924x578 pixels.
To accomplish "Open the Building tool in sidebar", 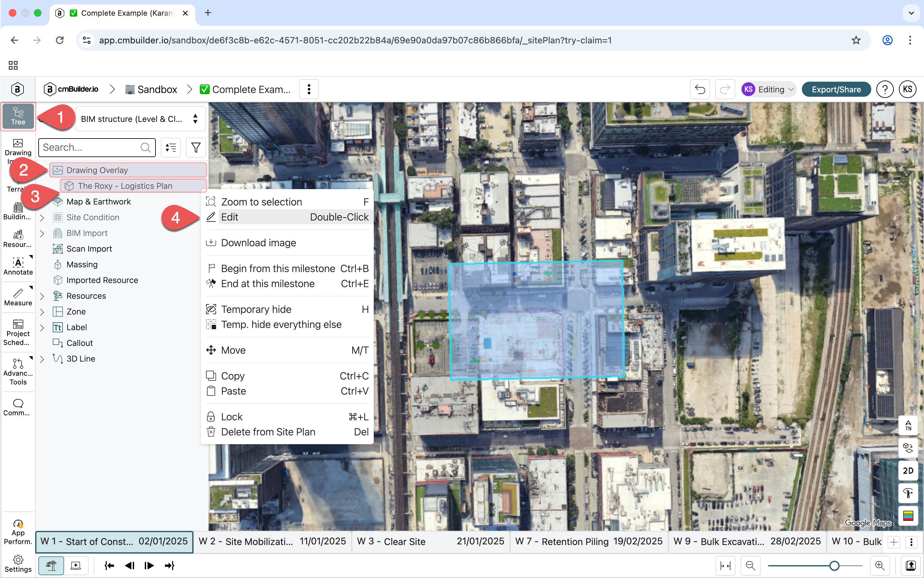I will point(18,211).
